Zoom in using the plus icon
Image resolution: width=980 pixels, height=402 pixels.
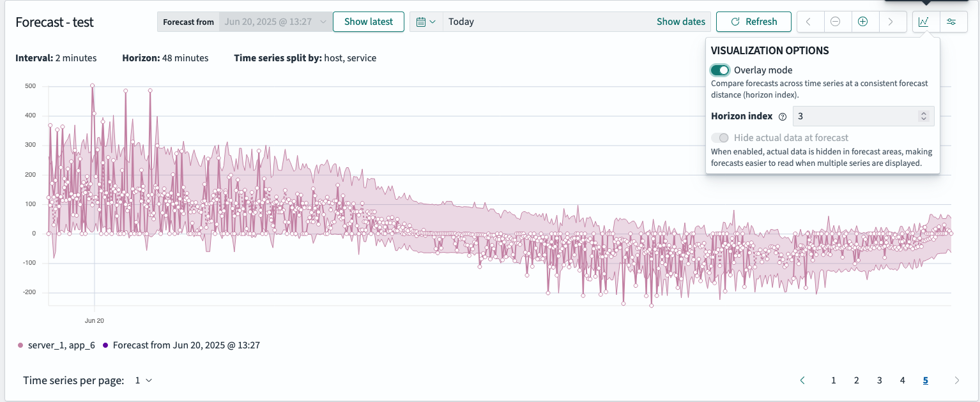click(862, 22)
